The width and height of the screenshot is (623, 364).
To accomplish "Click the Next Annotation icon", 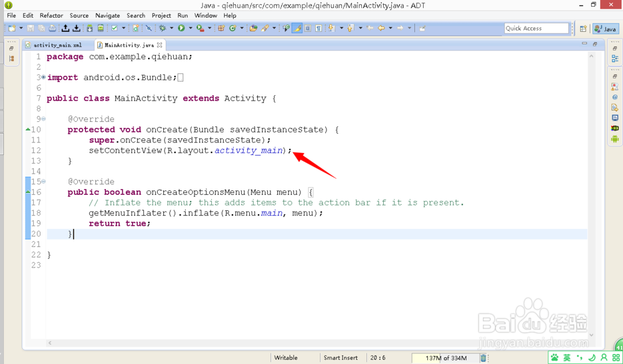I will (331, 28).
